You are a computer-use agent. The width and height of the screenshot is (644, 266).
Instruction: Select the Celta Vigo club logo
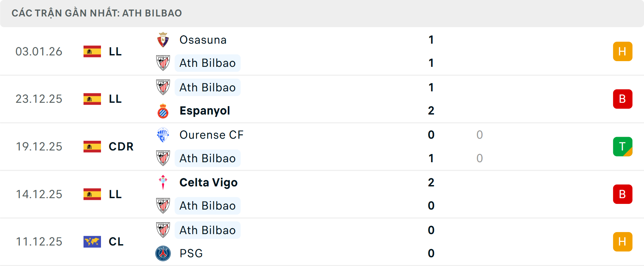pyautogui.click(x=163, y=182)
